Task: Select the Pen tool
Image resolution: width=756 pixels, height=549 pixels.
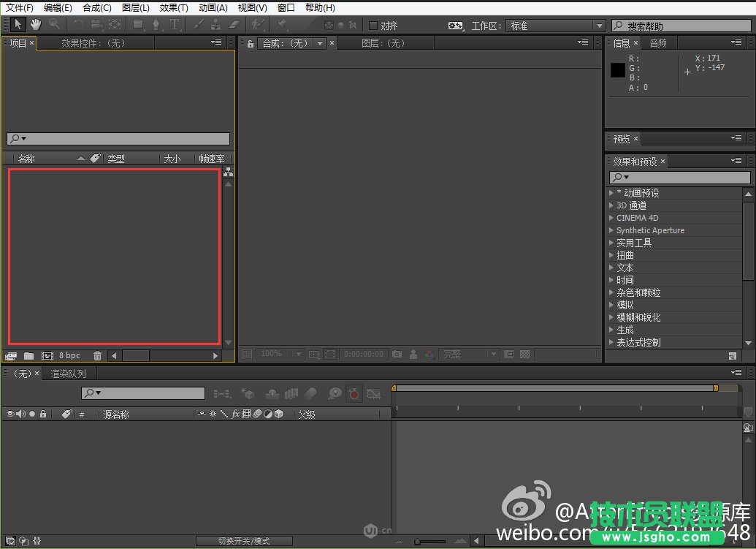Action: (x=156, y=24)
